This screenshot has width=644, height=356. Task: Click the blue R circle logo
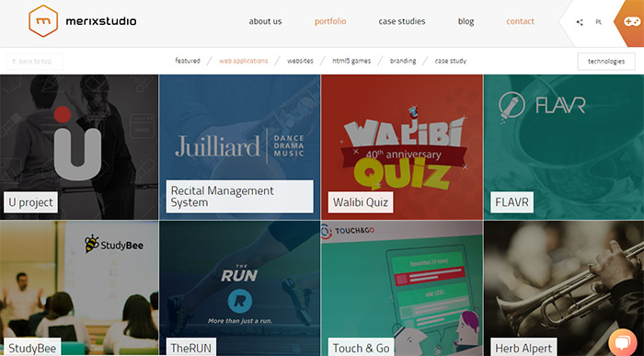click(239, 301)
